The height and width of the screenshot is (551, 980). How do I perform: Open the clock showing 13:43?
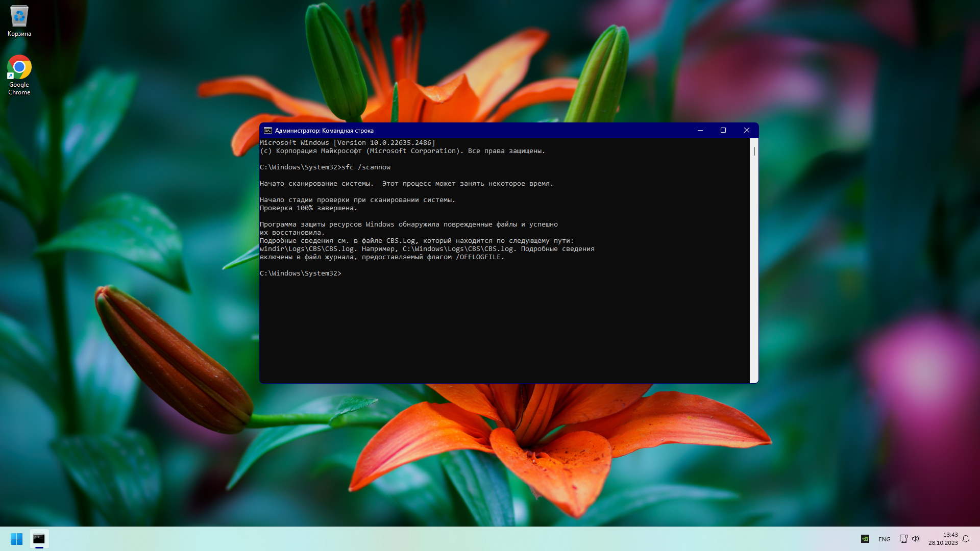click(943, 539)
